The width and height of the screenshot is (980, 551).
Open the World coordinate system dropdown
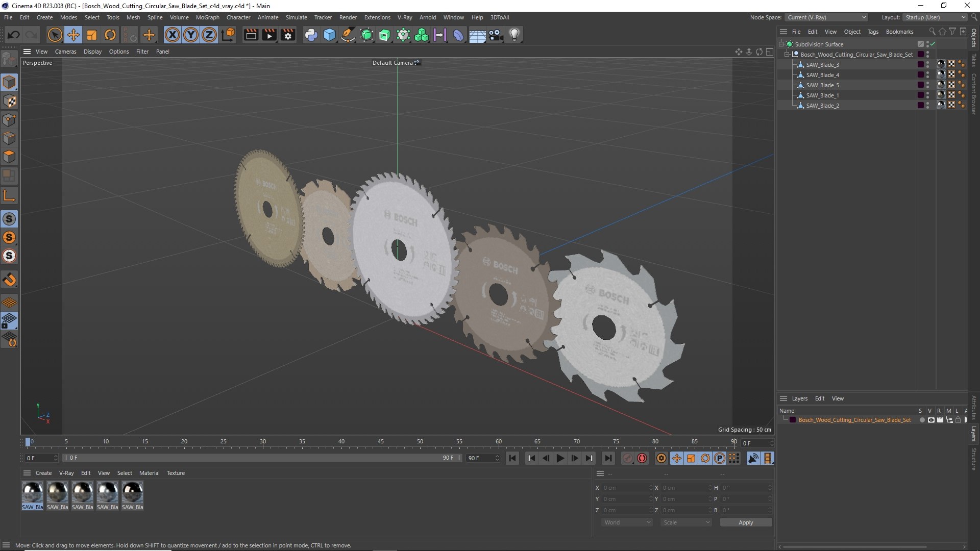coord(627,522)
